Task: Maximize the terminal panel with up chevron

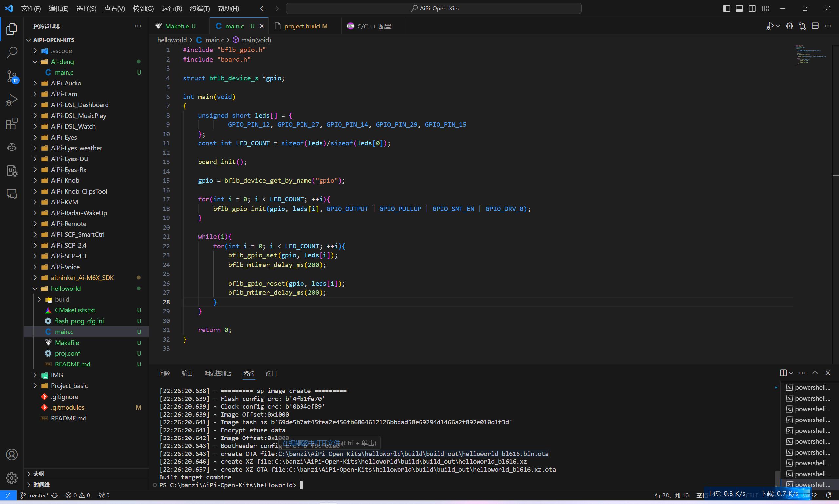Action: pyautogui.click(x=815, y=373)
